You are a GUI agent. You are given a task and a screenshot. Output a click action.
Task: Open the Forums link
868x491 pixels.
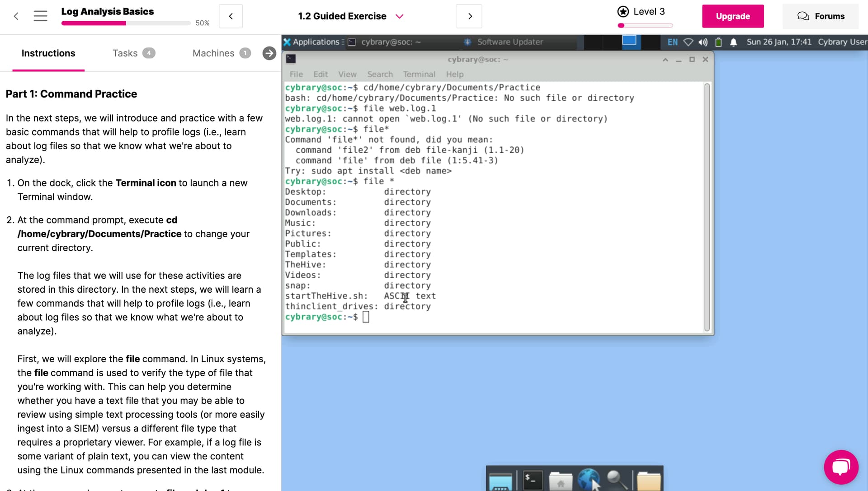click(821, 16)
